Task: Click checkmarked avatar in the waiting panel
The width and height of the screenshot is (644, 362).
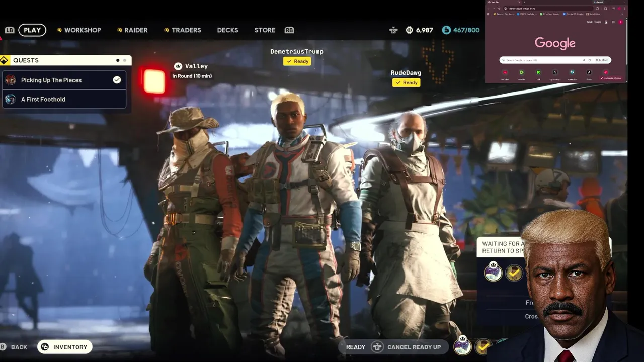Action: click(514, 273)
